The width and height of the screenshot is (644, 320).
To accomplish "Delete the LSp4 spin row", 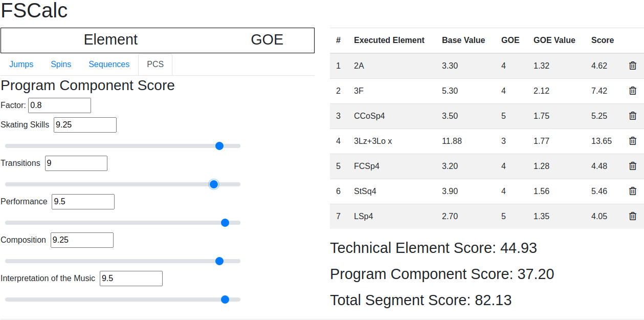I will coord(633,216).
